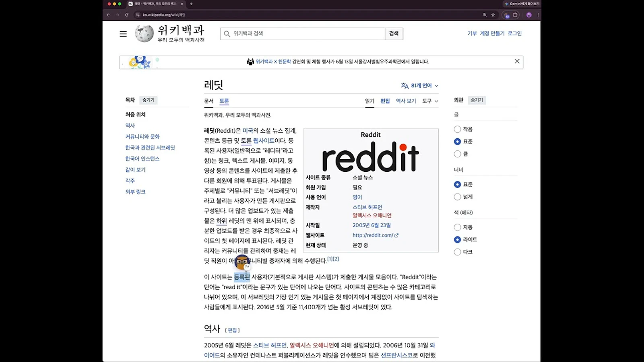Screen dimensions: 644x362
Task: Click the Wikipedia globe logo
Action: tap(144, 34)
